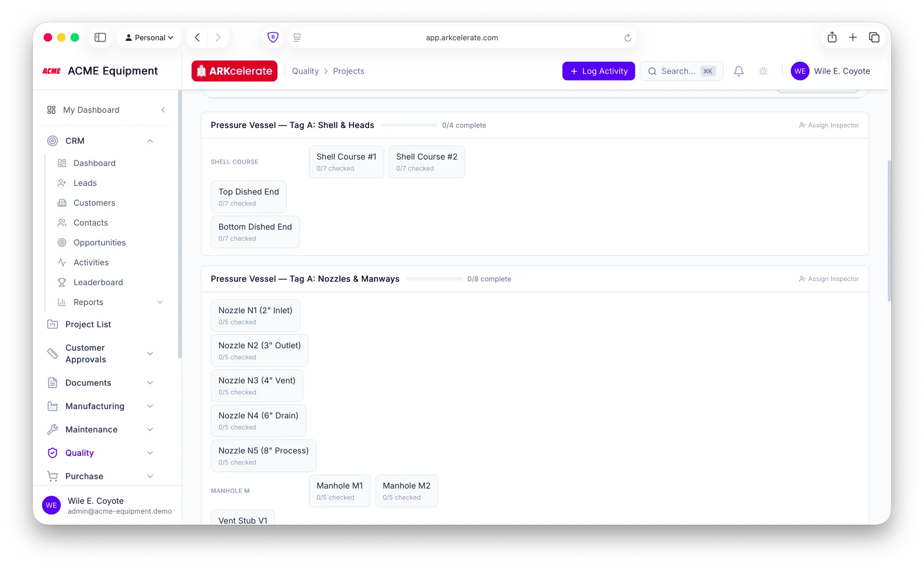Open the Nozzle N3 (4" Vent) card
Image resolution: width=924 pixels, height=568 pixels.
coord(257,386)
